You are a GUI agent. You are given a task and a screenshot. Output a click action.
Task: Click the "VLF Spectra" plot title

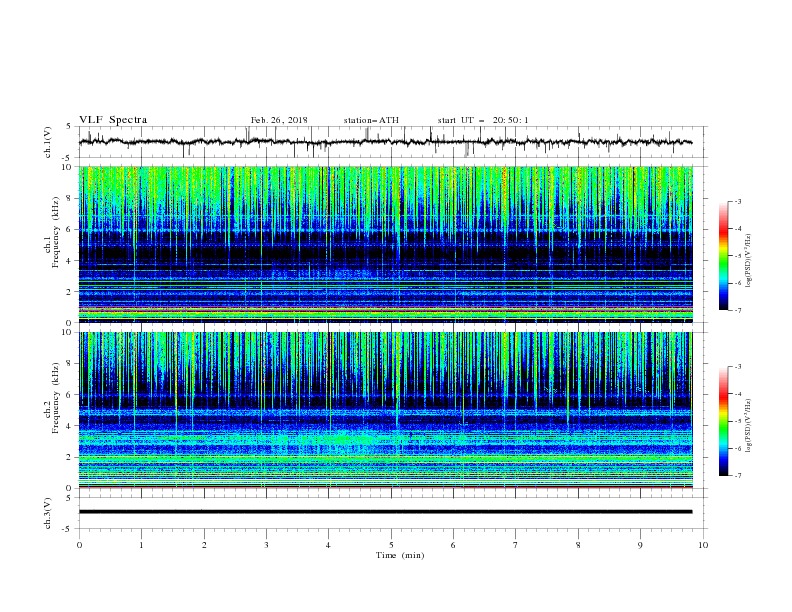pyautogui.click(x=113, y=120)
